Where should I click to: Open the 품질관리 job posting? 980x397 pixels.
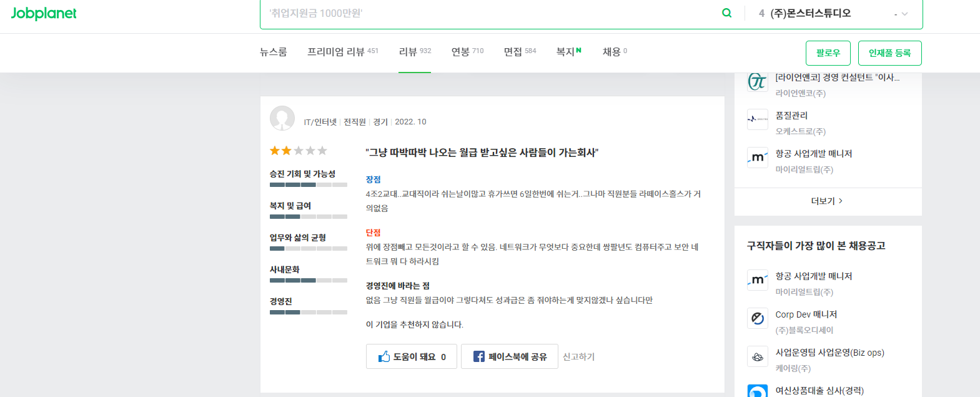[x=791, y=116]
